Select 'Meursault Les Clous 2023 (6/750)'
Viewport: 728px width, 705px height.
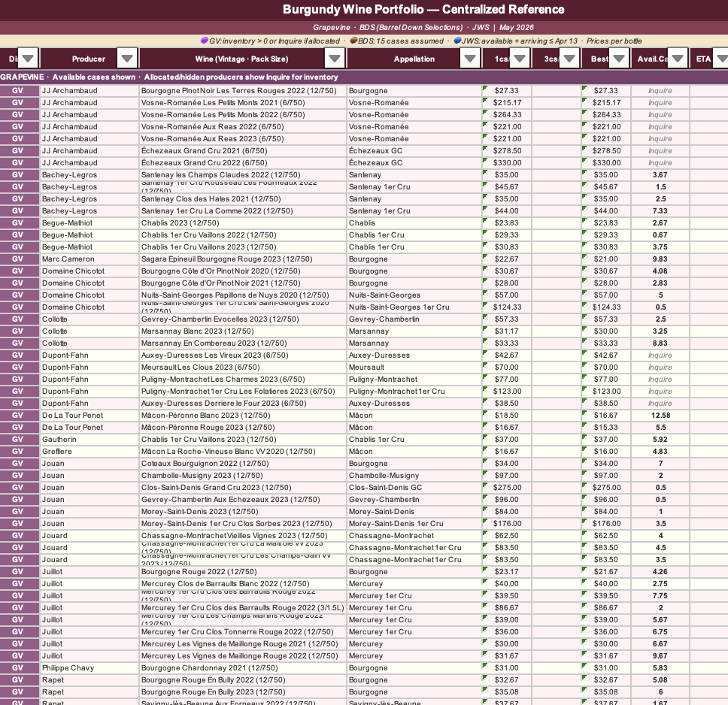pyautogui.click(x=243, y=367)
